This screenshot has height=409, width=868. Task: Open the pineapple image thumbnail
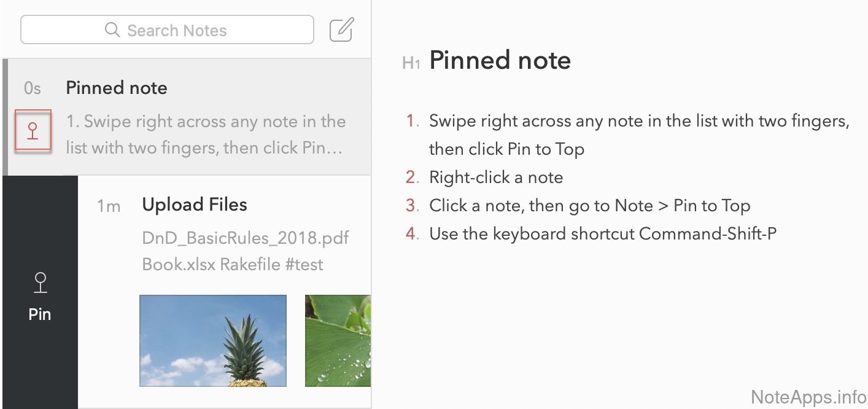click(x=213, y=340)
